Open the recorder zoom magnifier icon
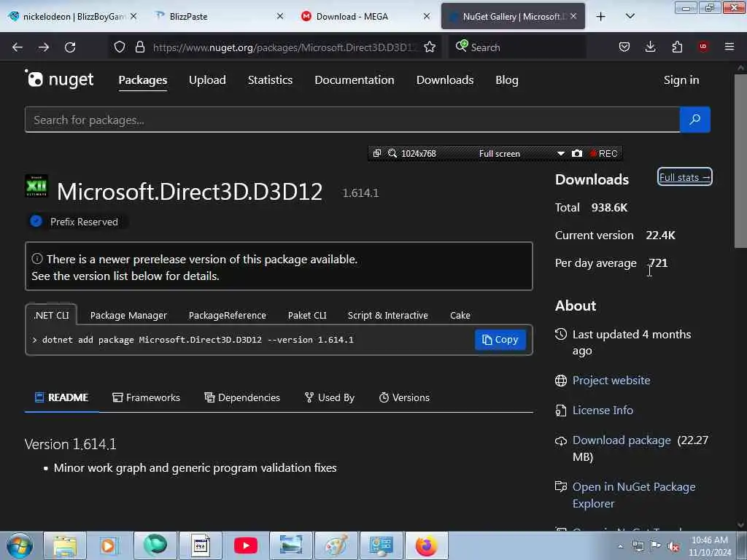Screen dimensions: 747x560 click(x=392, y=153)
